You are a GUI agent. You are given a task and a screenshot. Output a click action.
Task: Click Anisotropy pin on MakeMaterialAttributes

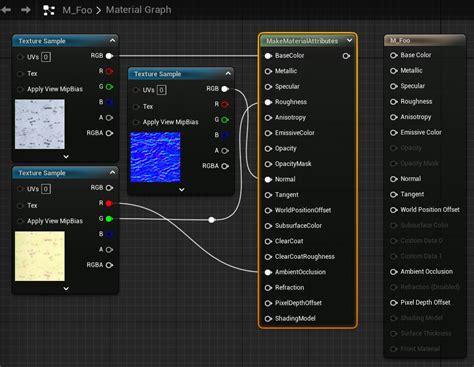point(268,118)
